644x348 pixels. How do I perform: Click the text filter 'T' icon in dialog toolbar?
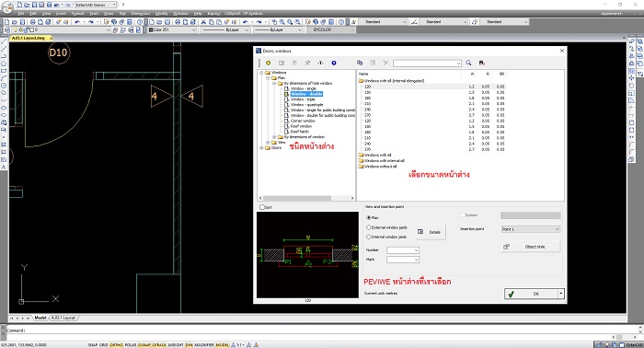click(x=321, y=63)
